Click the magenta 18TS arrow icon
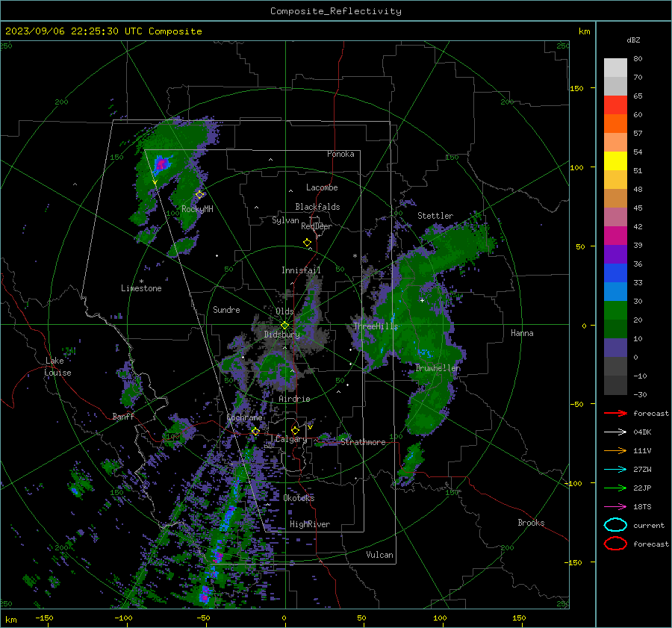Viewport: 672px width, 628px height. click(x=615, y=507)
